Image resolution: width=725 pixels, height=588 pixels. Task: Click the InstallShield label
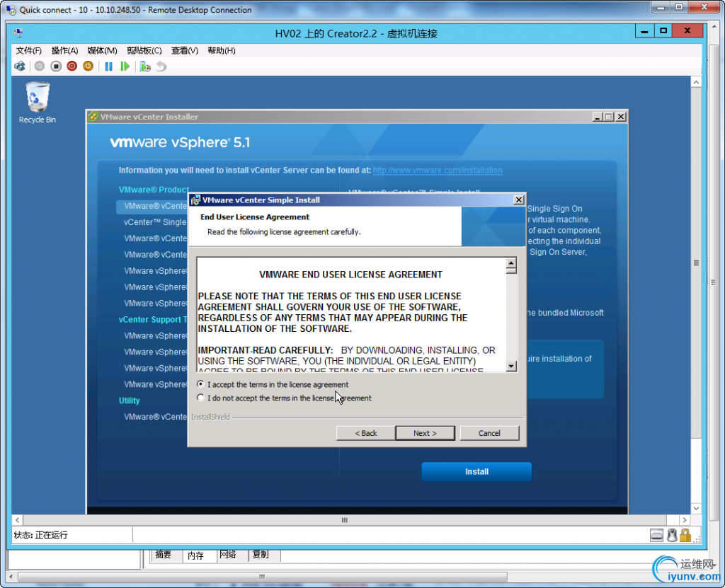(210, 417)
